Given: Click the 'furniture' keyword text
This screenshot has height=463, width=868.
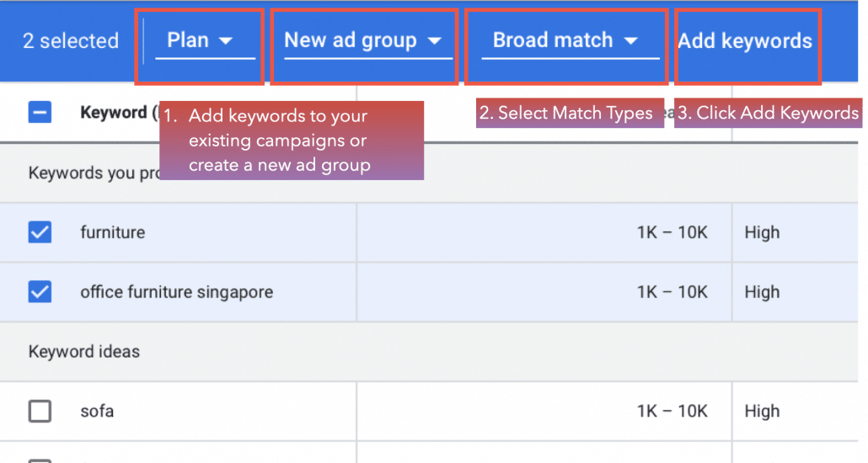Looking at the screenshot, I should coord(112,232).
